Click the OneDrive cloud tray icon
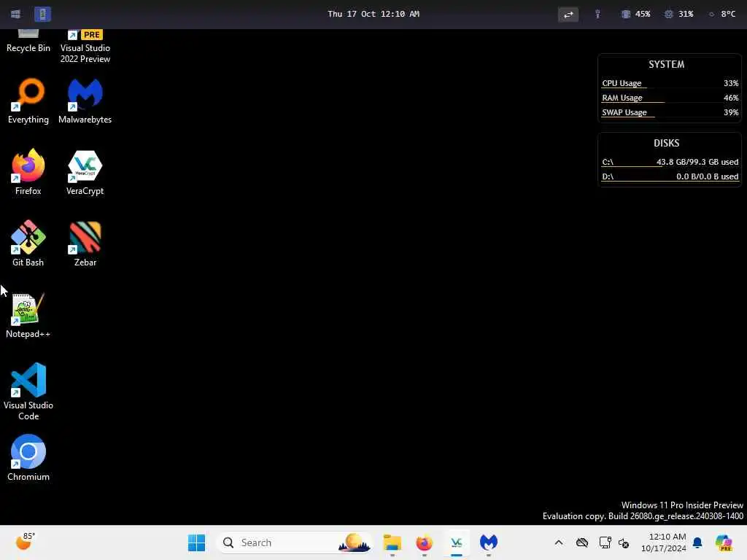Viewport: 747px width, 560px height. click(581, 542)
